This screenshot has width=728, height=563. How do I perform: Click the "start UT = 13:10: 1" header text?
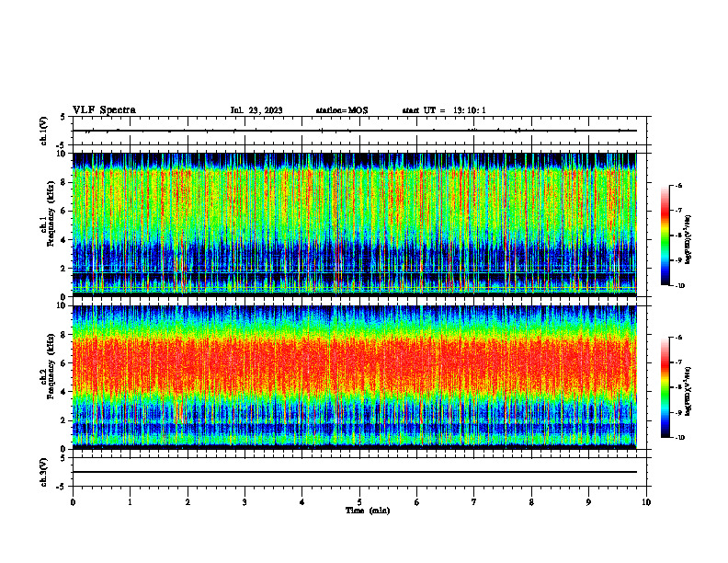[444, 110]
